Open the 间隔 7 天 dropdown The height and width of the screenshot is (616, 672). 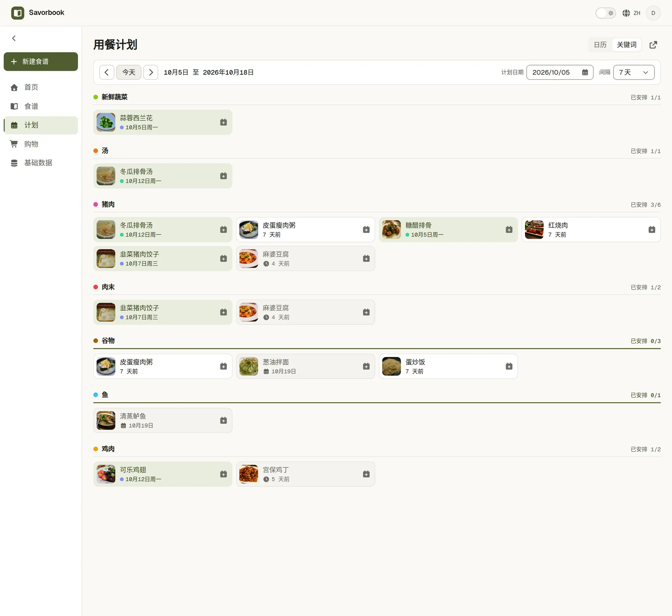[633, 72]
